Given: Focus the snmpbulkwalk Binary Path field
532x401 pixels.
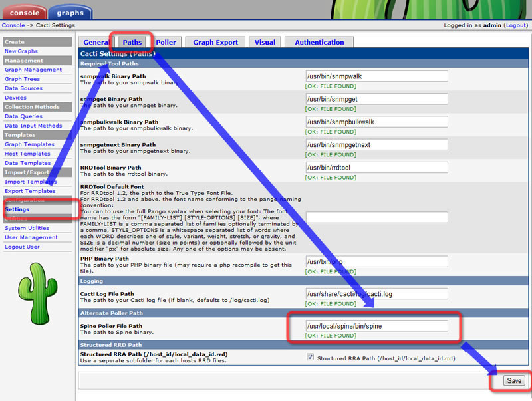Looking at the screenshot, I should click(376, 122).
